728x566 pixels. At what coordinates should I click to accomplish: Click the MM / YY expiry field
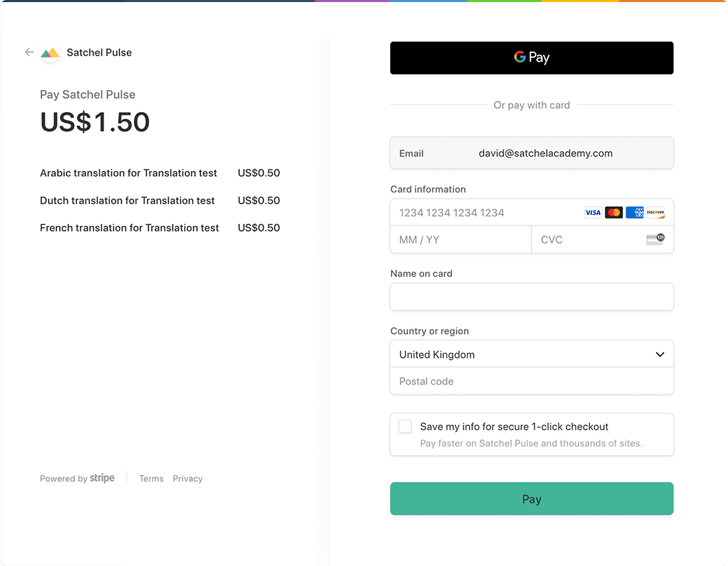pyautogui.click(x=461, y=240)
